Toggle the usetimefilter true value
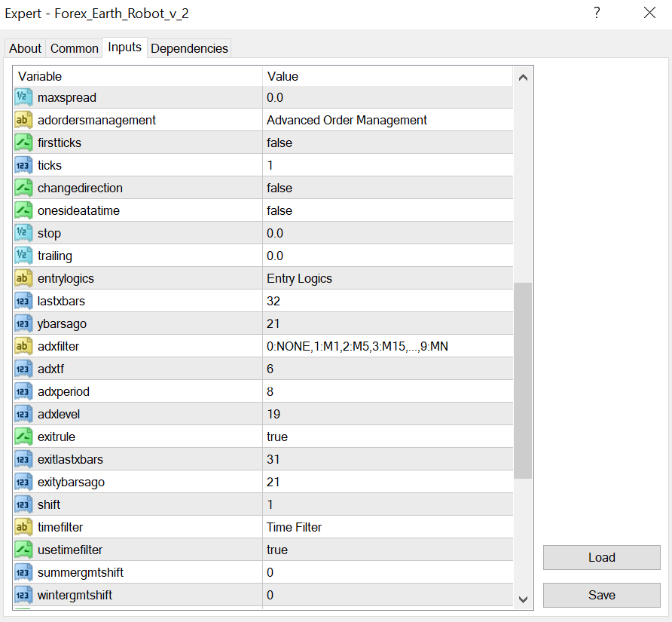Screen dimensions: 672x622 (x=277, y=550)
